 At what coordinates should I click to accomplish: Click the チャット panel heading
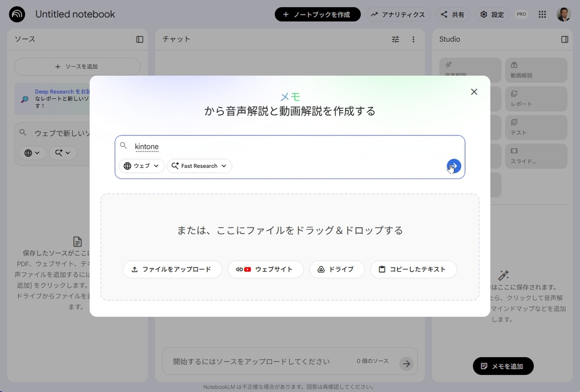coord(176,39)
